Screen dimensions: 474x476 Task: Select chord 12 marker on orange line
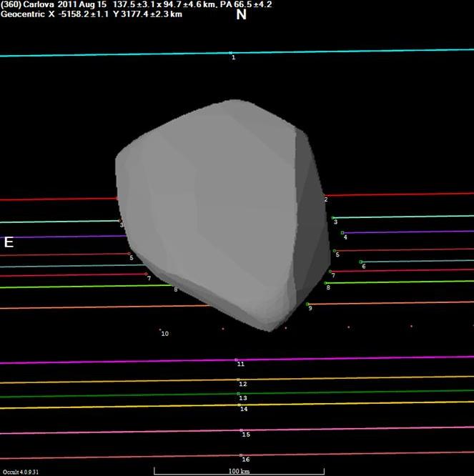(238, 380)
